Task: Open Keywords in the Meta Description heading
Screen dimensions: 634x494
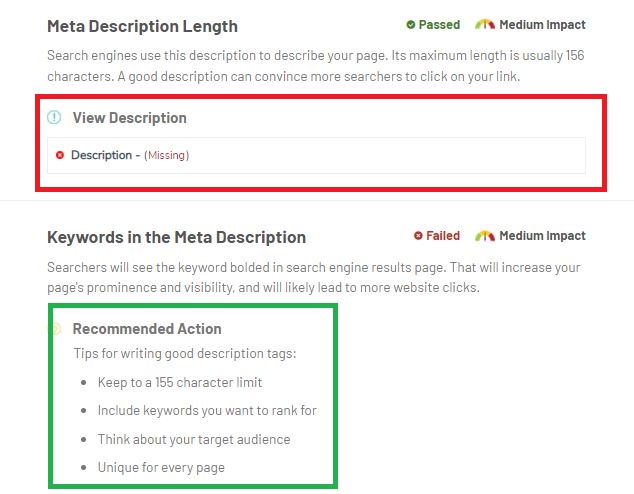Action: tap(176, 237)
